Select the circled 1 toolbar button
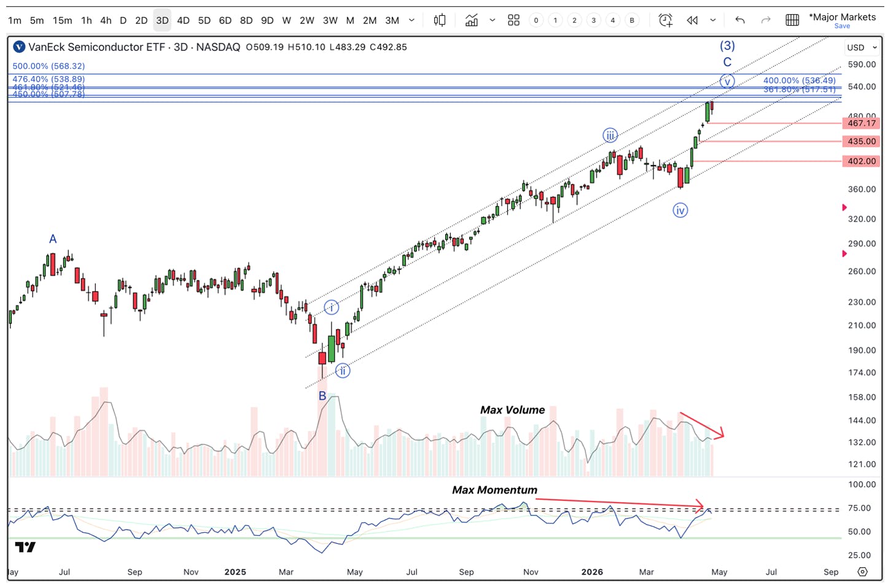 point(555,20)
